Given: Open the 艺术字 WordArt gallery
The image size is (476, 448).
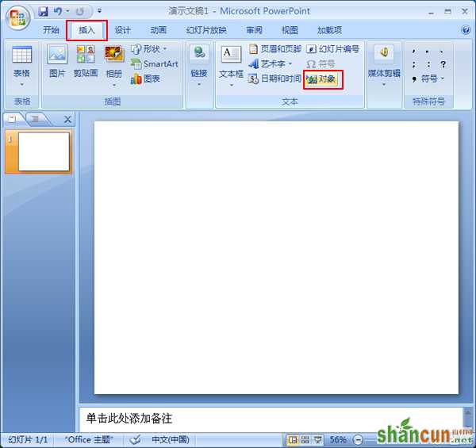Looking at the screenshot, I should coord(271,63).
